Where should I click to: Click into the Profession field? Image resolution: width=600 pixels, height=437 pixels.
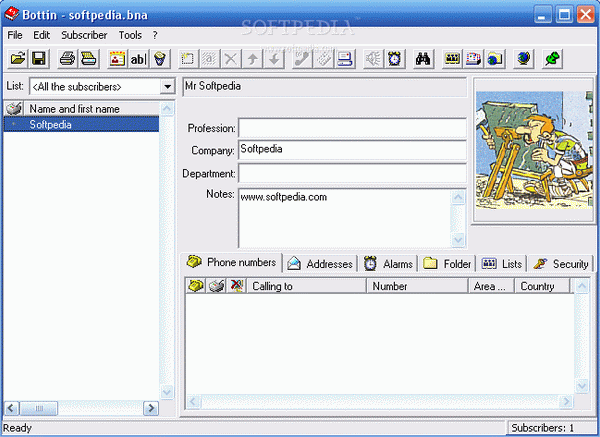pyautogui.click(x=352, y=128)
